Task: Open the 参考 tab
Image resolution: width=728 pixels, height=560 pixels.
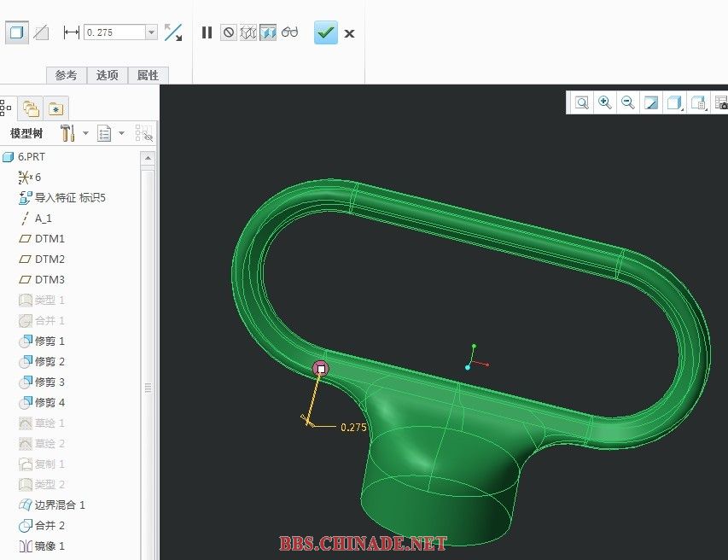Action: pyautogui.click(x=66, y=75)
